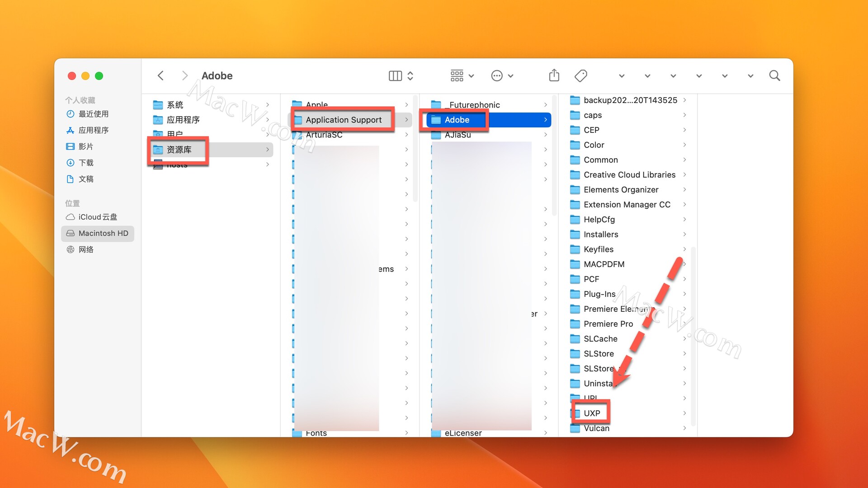Image resolution: width=868 pixels, height=488 pixels.
Task: Click the column view switcher icon
Action: (x=395, y=75)
